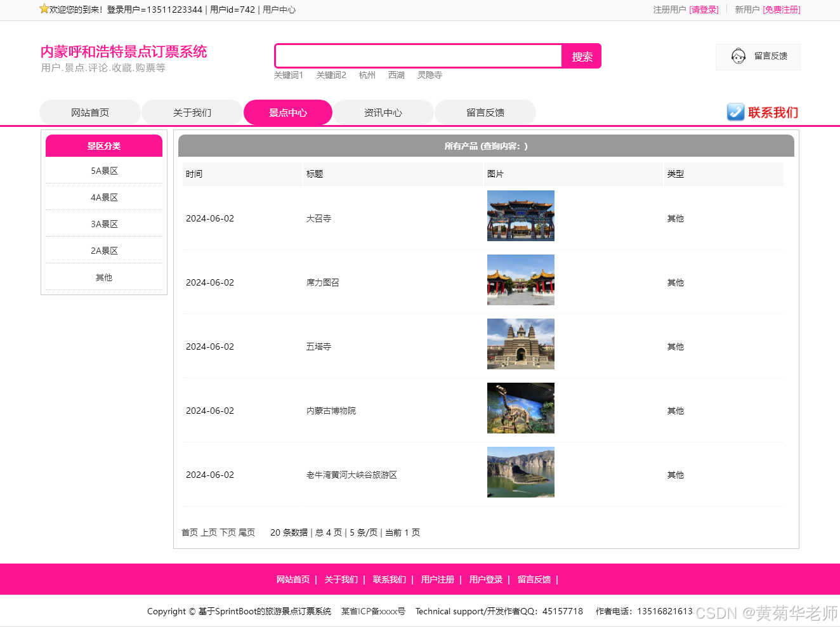Open the 席力图召 temple thumbnail
This screenshot has width=840, height=627.
pos(520,280)
